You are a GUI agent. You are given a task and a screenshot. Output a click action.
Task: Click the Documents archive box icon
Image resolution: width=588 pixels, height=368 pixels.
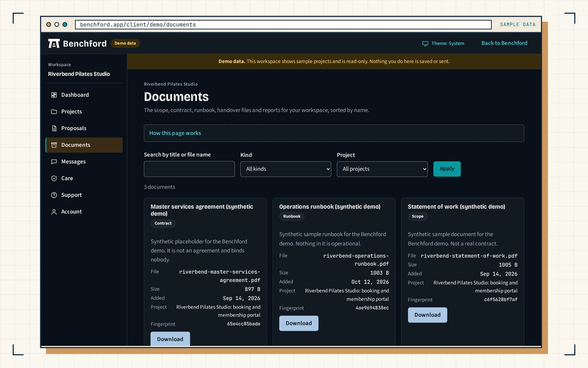click(x=54, y=145)
